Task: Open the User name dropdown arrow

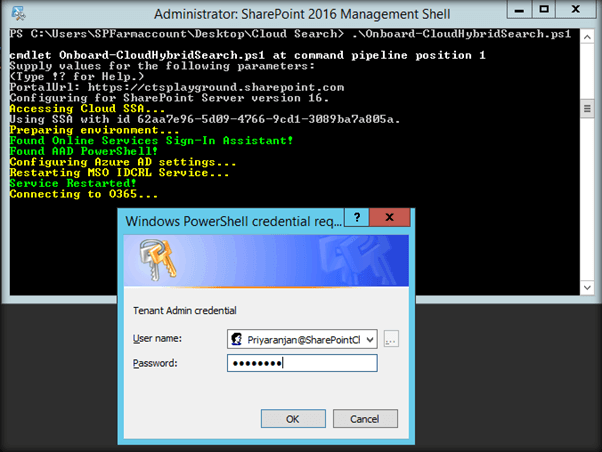Action: (370, 339)
